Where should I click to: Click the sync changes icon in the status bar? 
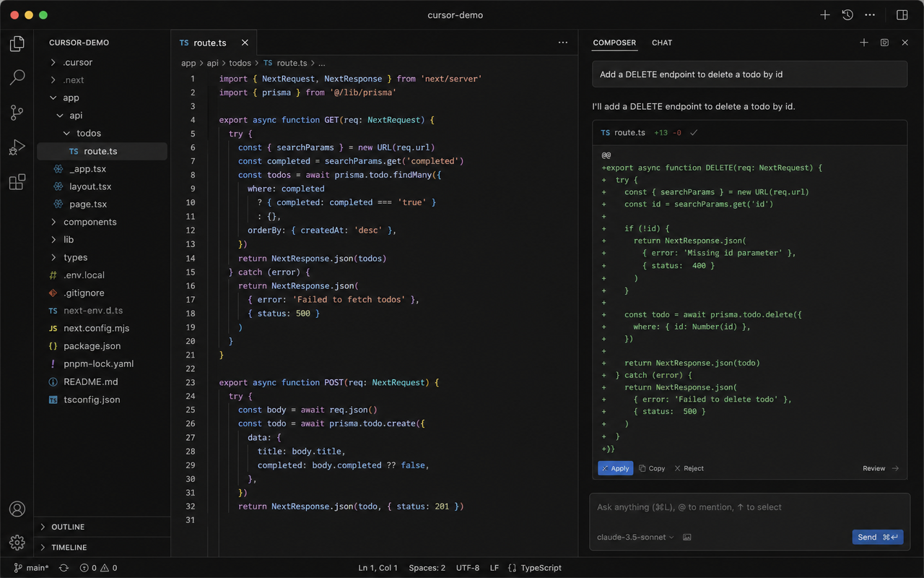[x=64, y=568]
